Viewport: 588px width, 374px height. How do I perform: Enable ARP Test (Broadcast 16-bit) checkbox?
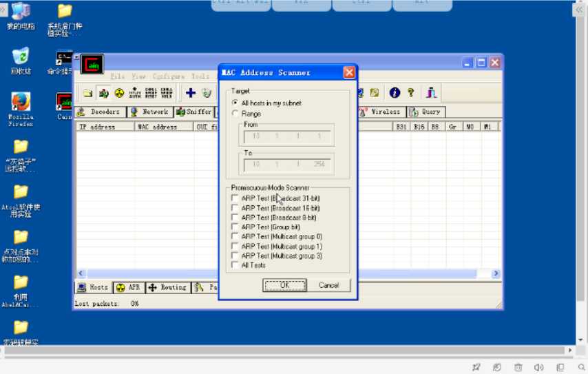click(x=235, y=207)
